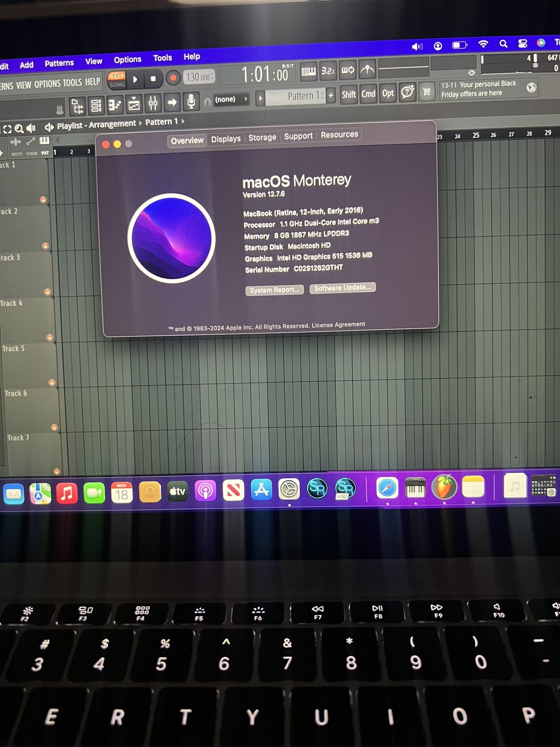
Task: Click the System Report... button
Action: pos(274,290)
